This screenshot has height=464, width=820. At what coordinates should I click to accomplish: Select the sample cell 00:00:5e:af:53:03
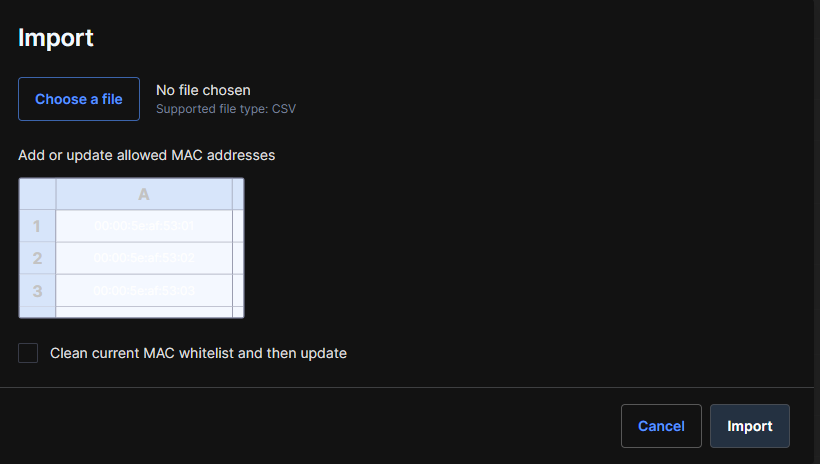coord(144,290)
